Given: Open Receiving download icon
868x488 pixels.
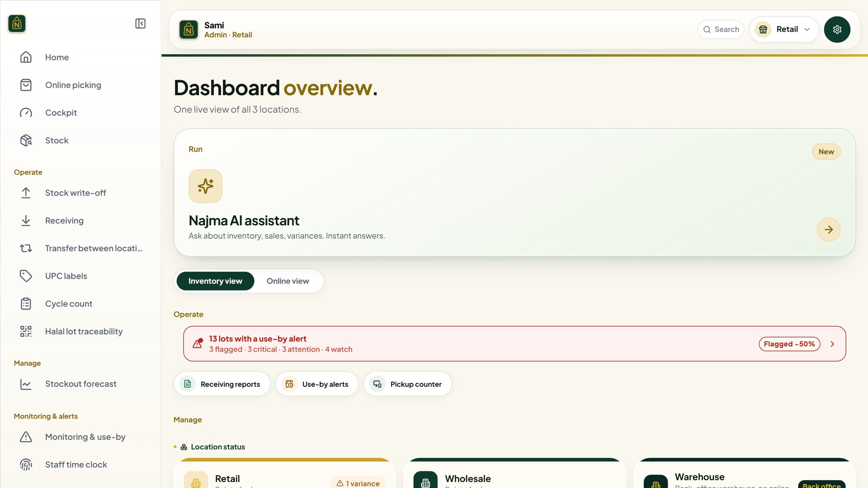Looking at the screenshot, I should (x=26, y=221).
